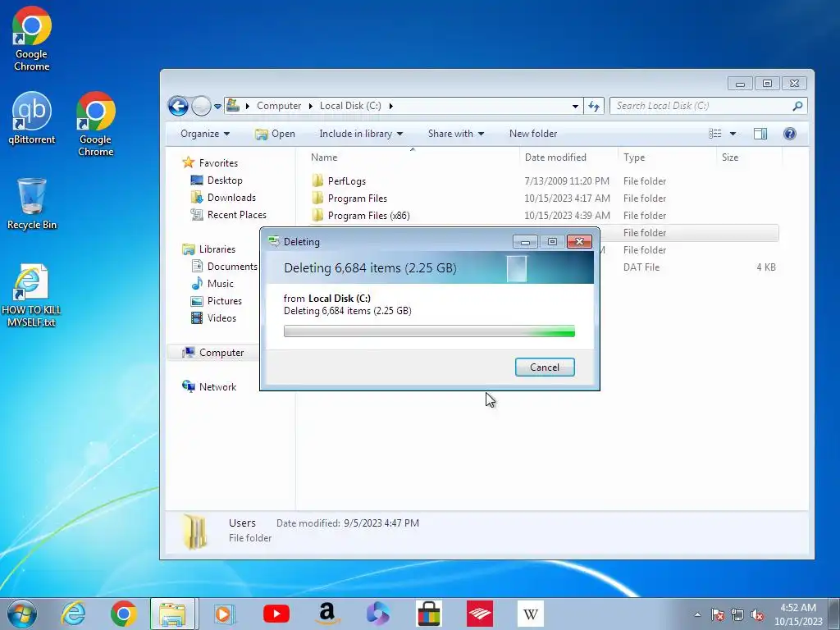
Task: Open the blue swirl taskbar app icon
Action: [x=377, y=614]
